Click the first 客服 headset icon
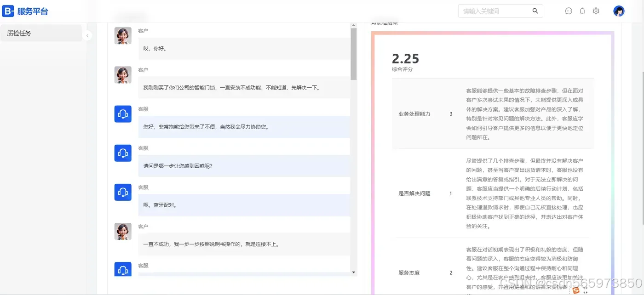Image resolution: width=644 pixels, height=295 pixels. coord(122,114)
